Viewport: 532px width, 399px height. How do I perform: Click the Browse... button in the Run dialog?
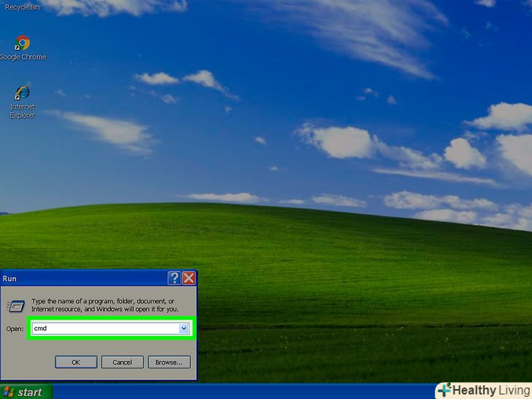coord(169,362)
